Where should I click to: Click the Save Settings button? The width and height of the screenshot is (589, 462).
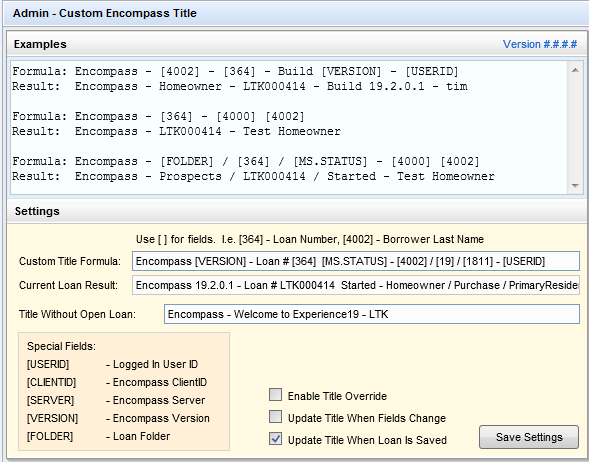[529, 437]
